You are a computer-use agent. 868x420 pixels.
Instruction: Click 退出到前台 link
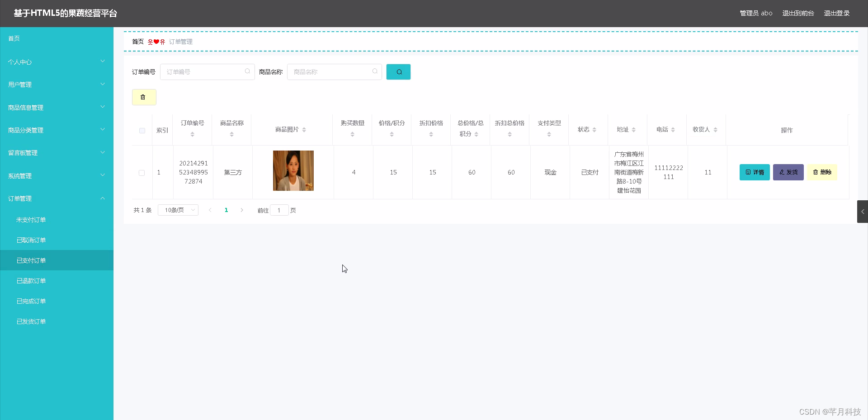[797, 13]
